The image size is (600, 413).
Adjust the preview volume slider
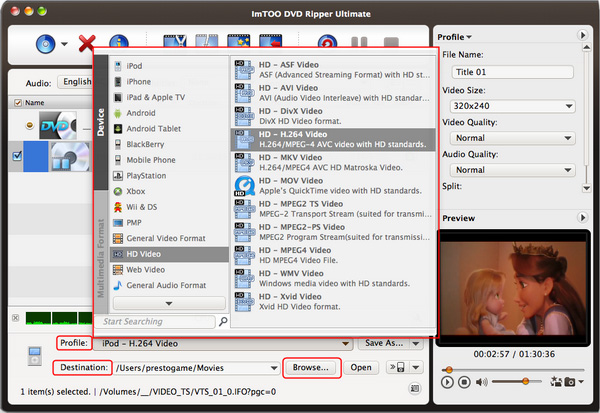(517, 381)
